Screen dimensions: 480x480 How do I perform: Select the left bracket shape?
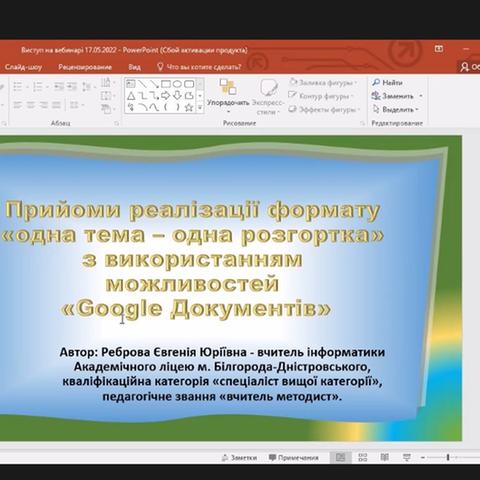(x=166, y=107)
